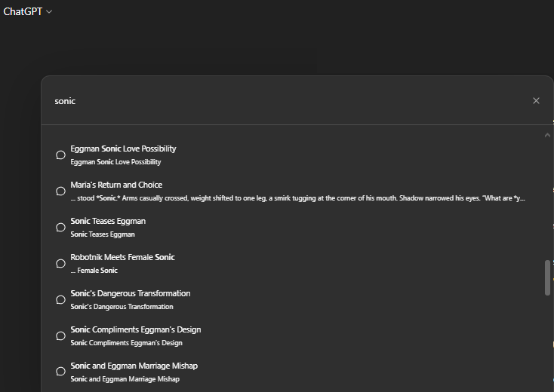Click chat bubble icon beside Eggman Sonic Love Possibility
This screenshot has height=392, width=554.
(60, 155)
